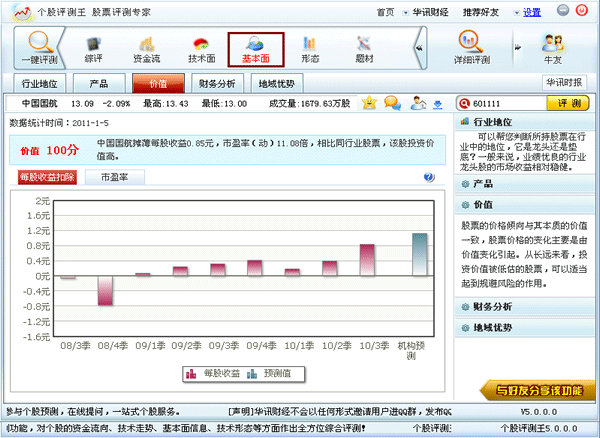600x438 pixels.
Task: Click the 华讯时报 button
Action: point(564,82)
